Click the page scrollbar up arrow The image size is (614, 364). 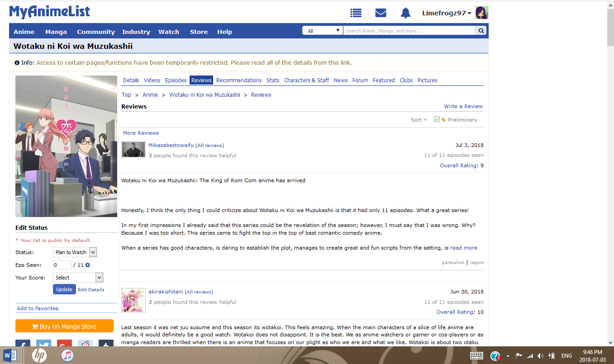point(610,4)
